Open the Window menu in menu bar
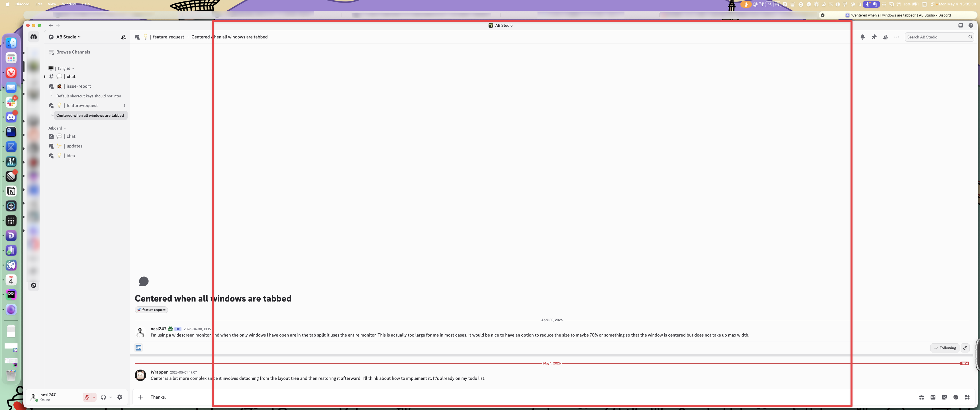Screen dimensions: 980x410 tap(69, 4)
